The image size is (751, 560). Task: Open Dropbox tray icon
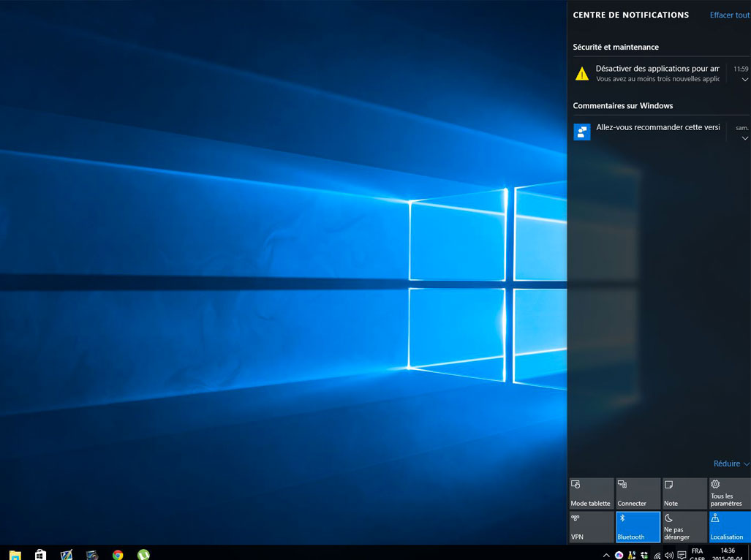(x=644, y=555)
